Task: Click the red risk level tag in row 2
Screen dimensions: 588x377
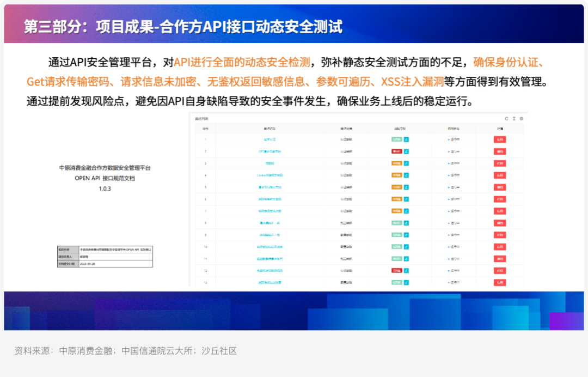Action: 396,151
